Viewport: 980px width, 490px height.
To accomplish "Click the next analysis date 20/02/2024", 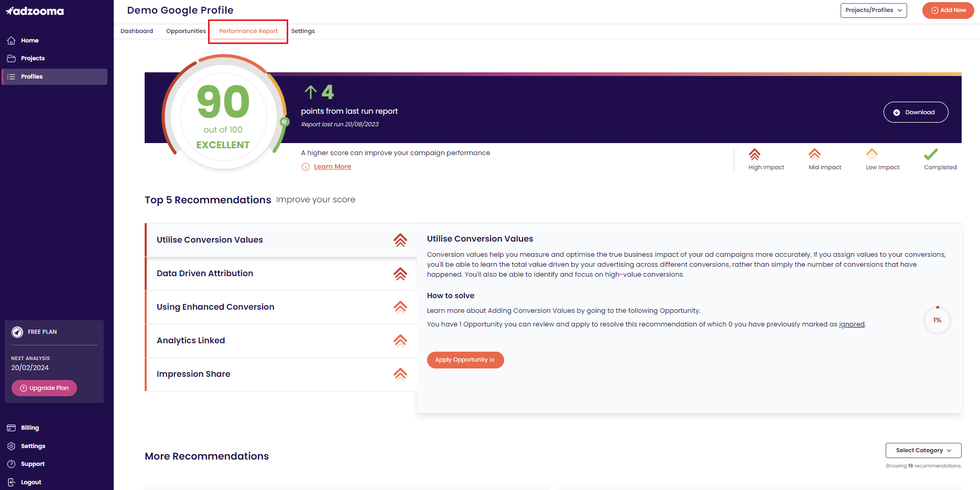I will [x=30, y=368].
